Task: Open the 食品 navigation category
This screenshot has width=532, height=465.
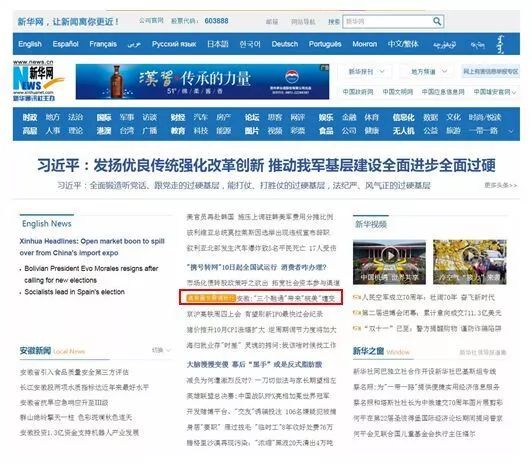Action: click(326, 131)
